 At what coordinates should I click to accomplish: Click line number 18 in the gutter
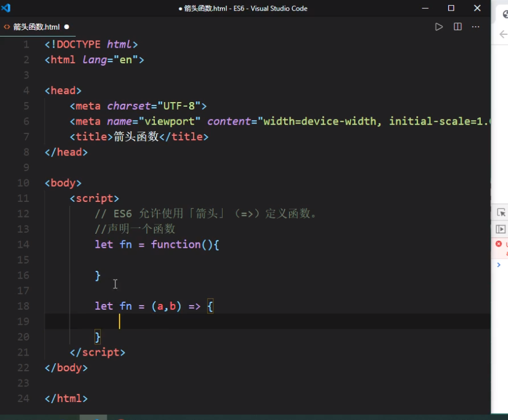tap(23, 306)
